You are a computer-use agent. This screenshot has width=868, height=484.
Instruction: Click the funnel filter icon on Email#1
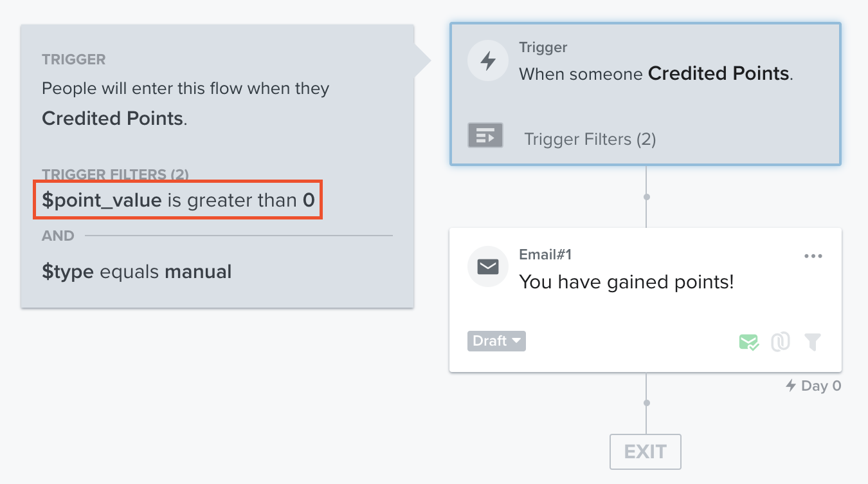click(813, 342)
